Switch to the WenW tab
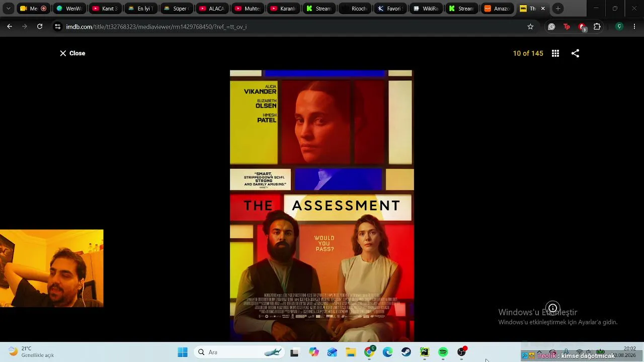 click(x=69, y=9)
